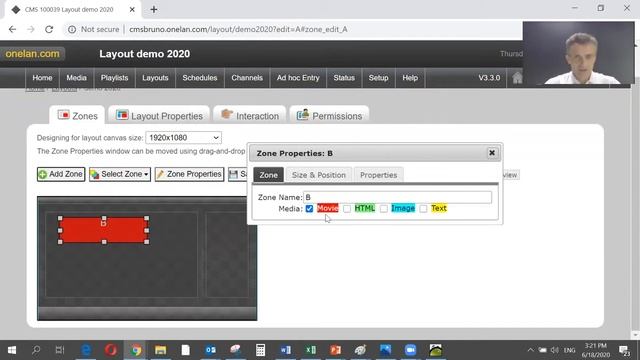Enable the Image media checkbox
Image resolution: width=640 pixels, height=360 pixels.
point(384,209)
